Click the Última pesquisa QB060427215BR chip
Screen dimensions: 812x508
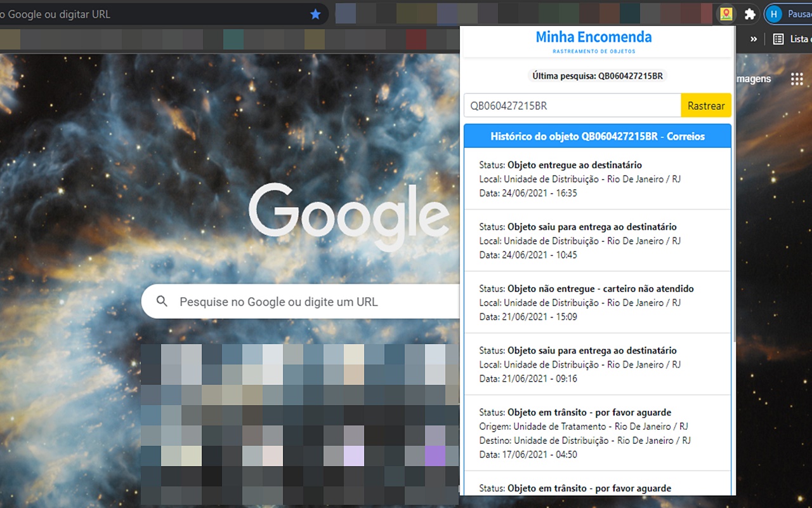[597, 76]
